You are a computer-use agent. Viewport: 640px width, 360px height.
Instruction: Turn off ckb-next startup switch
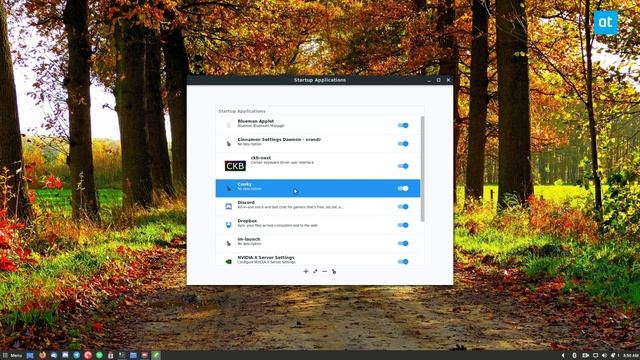[x=403, y=166]
